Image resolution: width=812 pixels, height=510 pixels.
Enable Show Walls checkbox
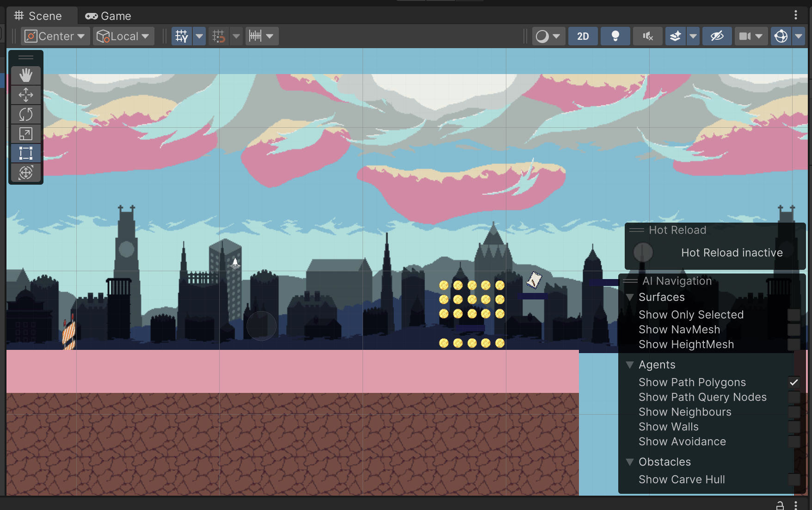pos(794,427)
